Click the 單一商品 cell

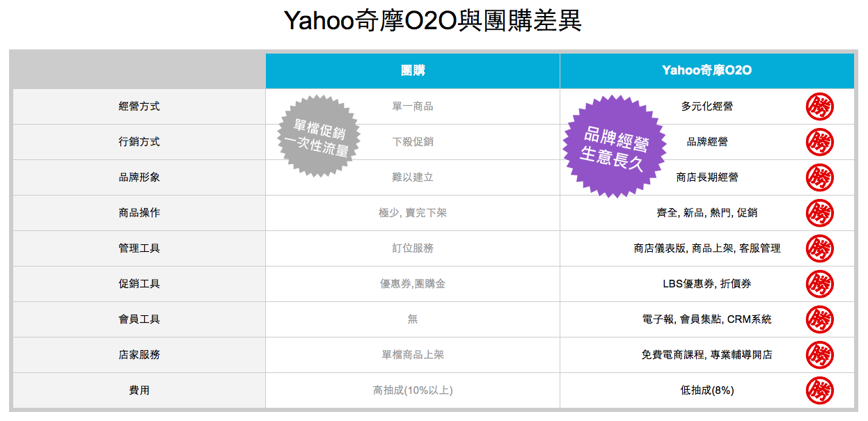tap(413, 106)
